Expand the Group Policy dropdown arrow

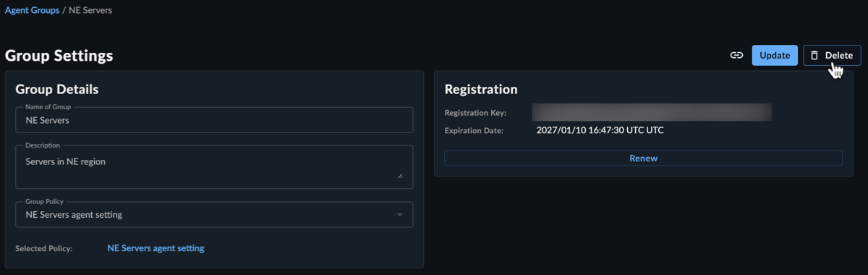[x=400, y=215]
